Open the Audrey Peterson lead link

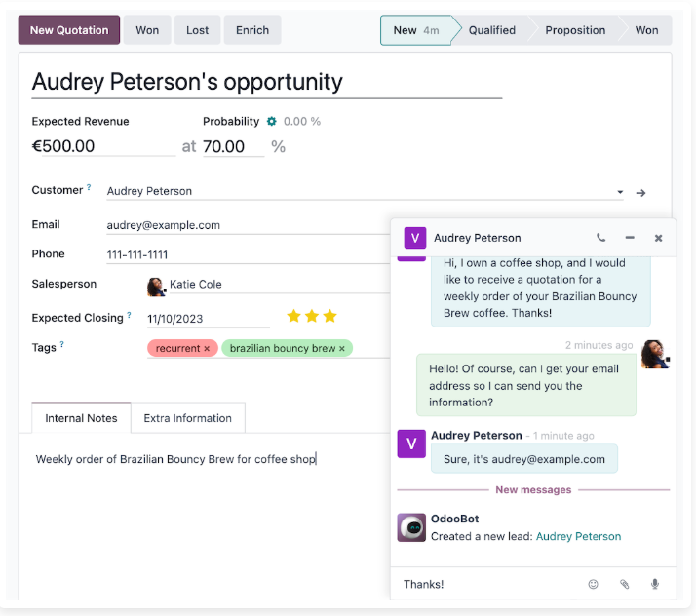[578, 536]
